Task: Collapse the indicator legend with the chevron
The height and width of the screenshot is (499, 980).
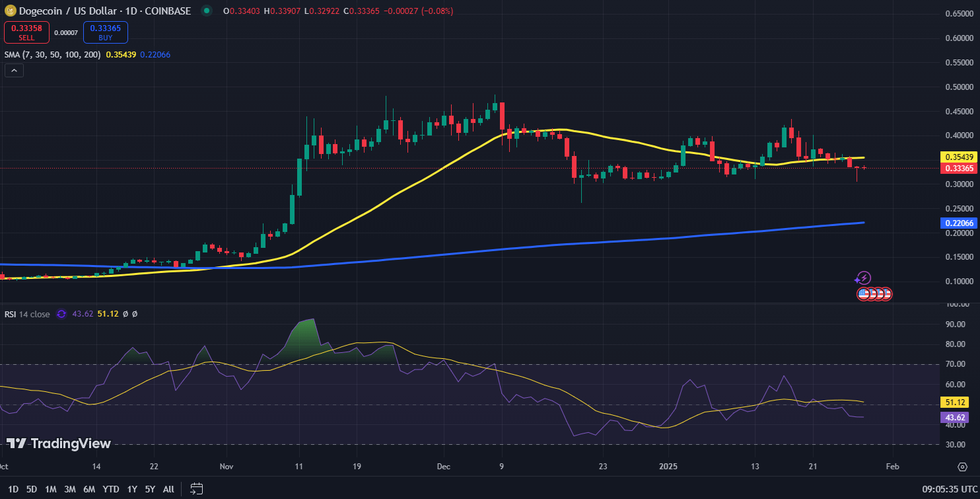Action: (x=14, y=70)
